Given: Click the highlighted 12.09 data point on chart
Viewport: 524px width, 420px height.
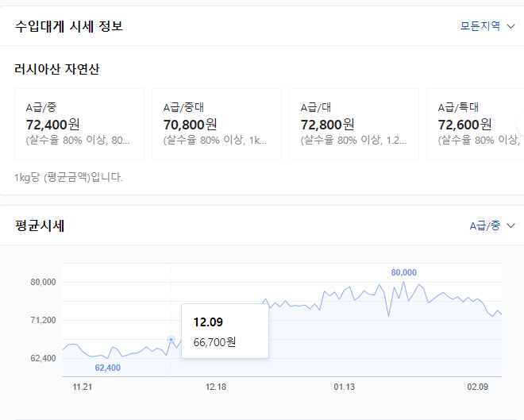Looking at the screenshot, I should (171, 339).
